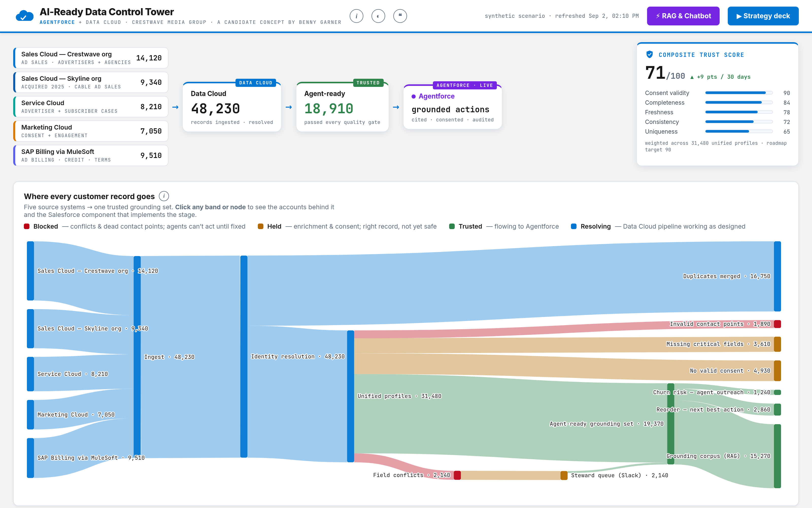Click the shield icon next to Composite Trust Score

coord(650,54)
